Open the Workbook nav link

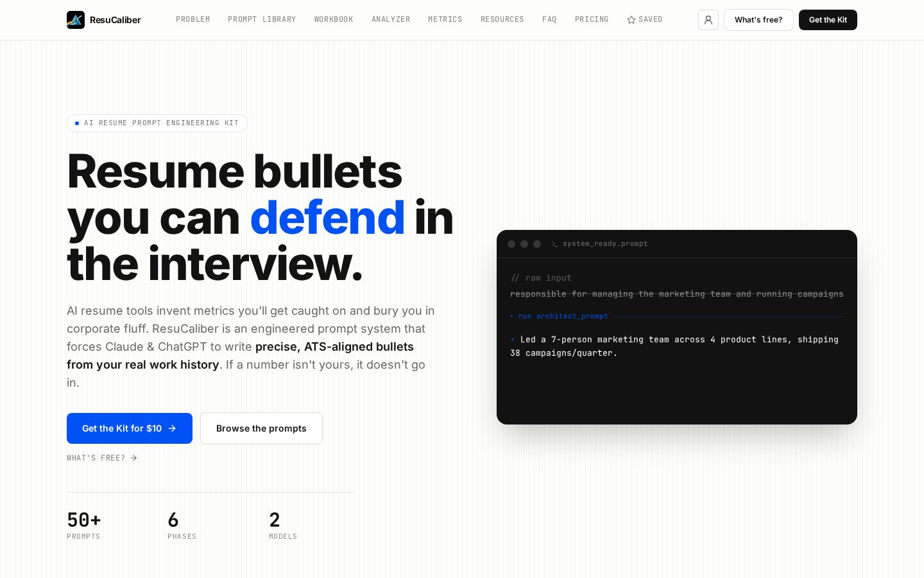pos(334,20)
